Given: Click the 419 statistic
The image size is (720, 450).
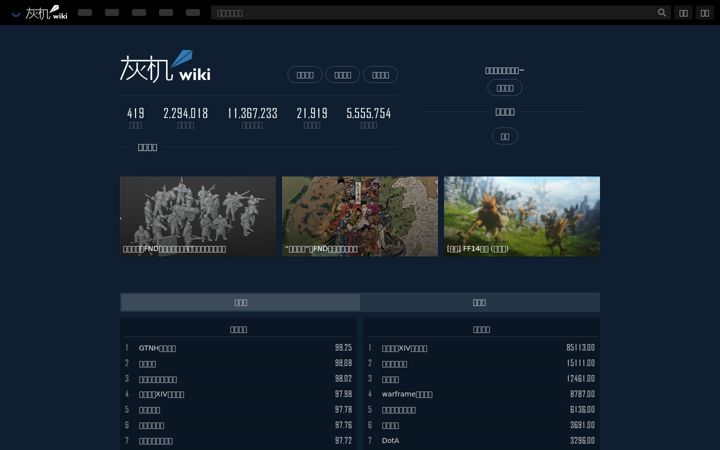Looking at the screenshot, I should (135, 113).
